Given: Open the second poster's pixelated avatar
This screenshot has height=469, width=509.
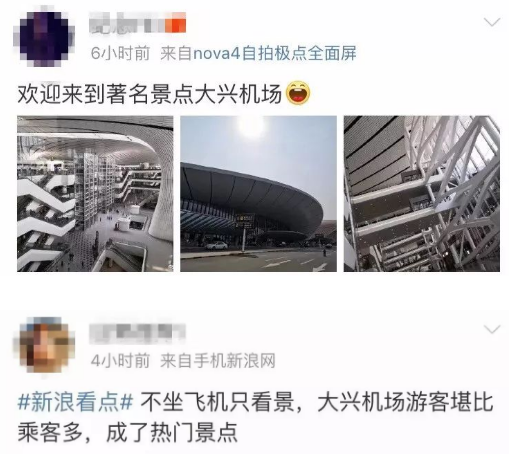Looking at the screenshot, I should (x=44, y=345).
